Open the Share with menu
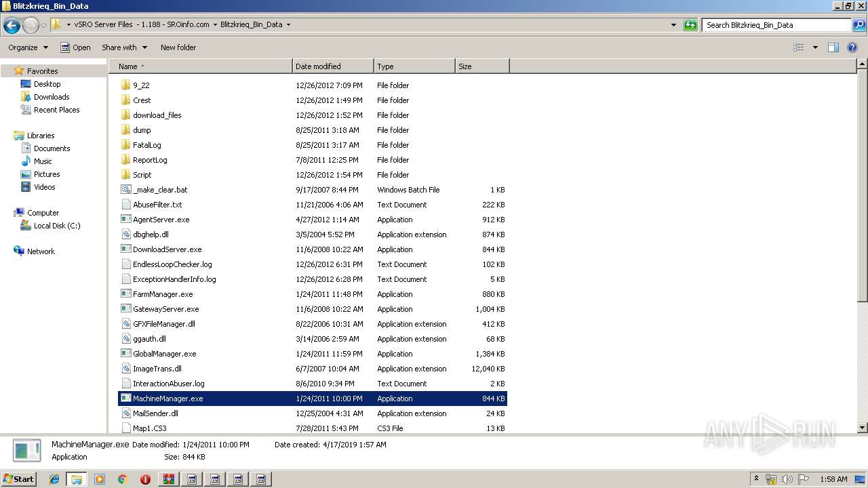 124,47
